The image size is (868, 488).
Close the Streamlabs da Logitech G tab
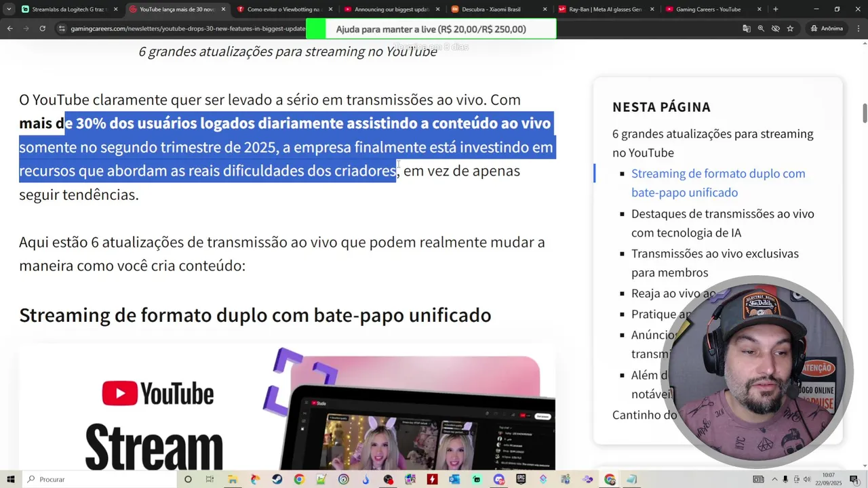(115, 9)
